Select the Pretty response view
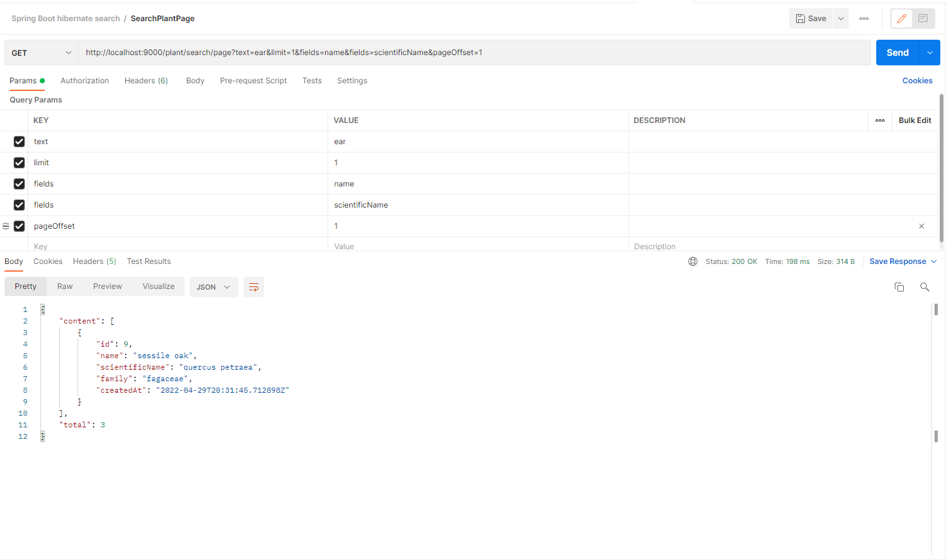The height and width of the screenshot is (560, 948). click(26, 286)
